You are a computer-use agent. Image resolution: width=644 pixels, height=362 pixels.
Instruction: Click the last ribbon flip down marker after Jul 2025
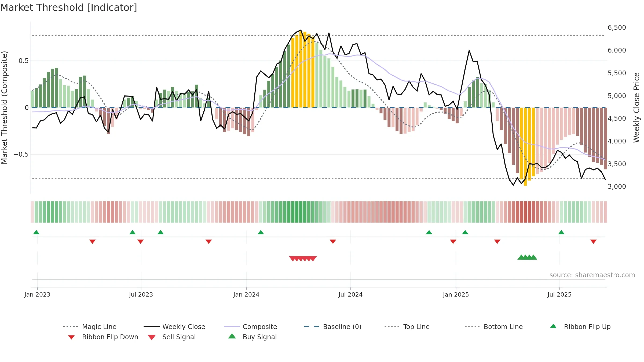pos(594,242)
